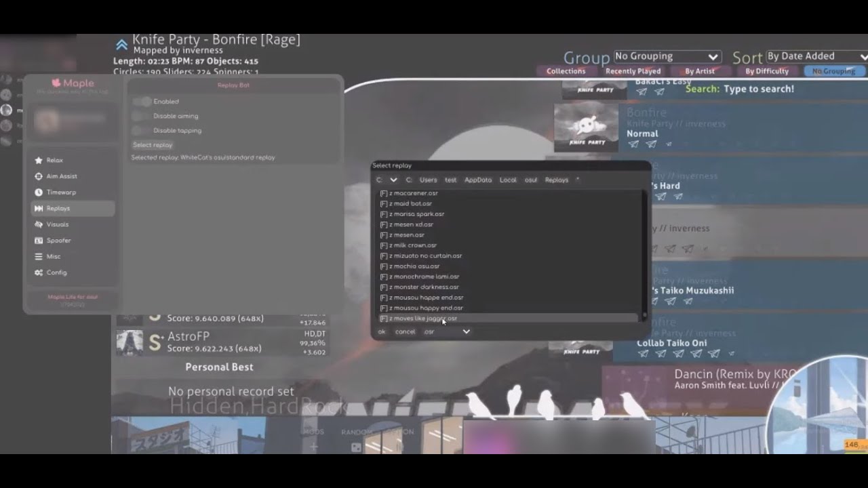Viewport: 868px width, 488px height.
Task: Click the [F] file icon for z macarener.osr
Action: pos(384,193)
